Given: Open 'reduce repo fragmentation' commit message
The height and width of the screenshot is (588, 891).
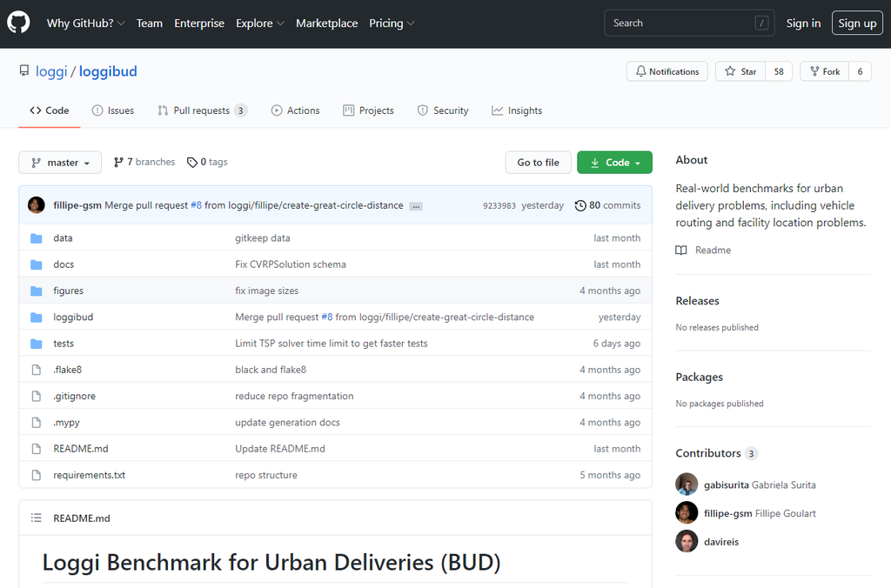Looking at the screenshot, I should pos(294,397).
